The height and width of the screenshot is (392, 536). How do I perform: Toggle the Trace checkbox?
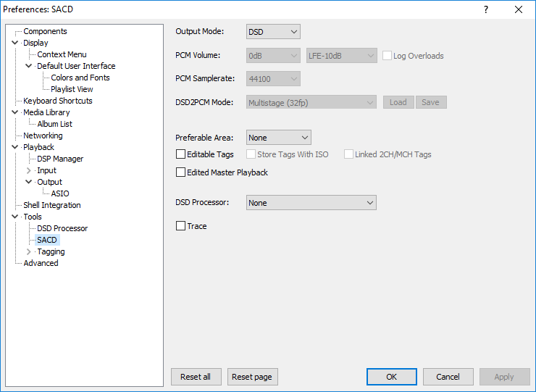coord(180,226)
